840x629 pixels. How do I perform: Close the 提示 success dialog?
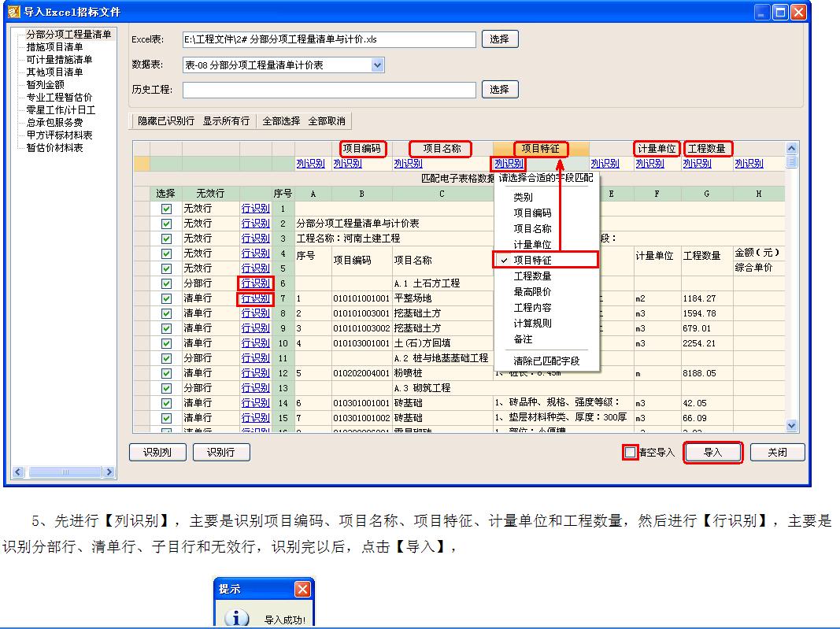pos(302,590)
